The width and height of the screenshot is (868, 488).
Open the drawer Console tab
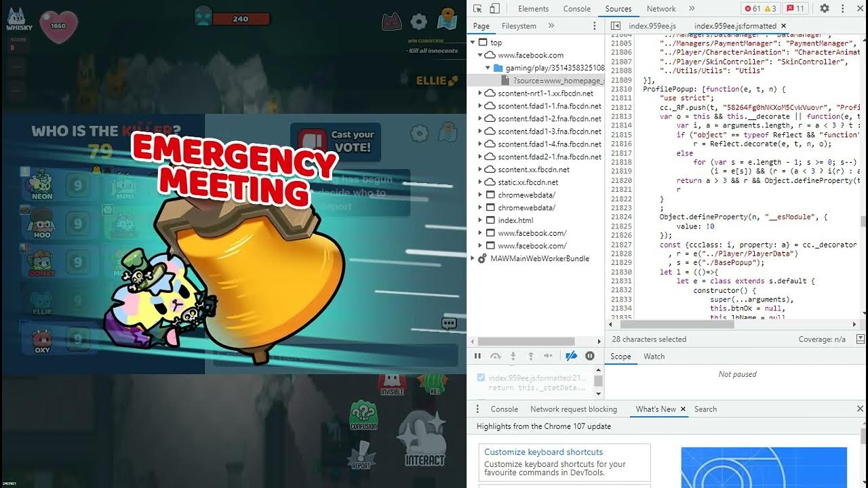[505, 409]
